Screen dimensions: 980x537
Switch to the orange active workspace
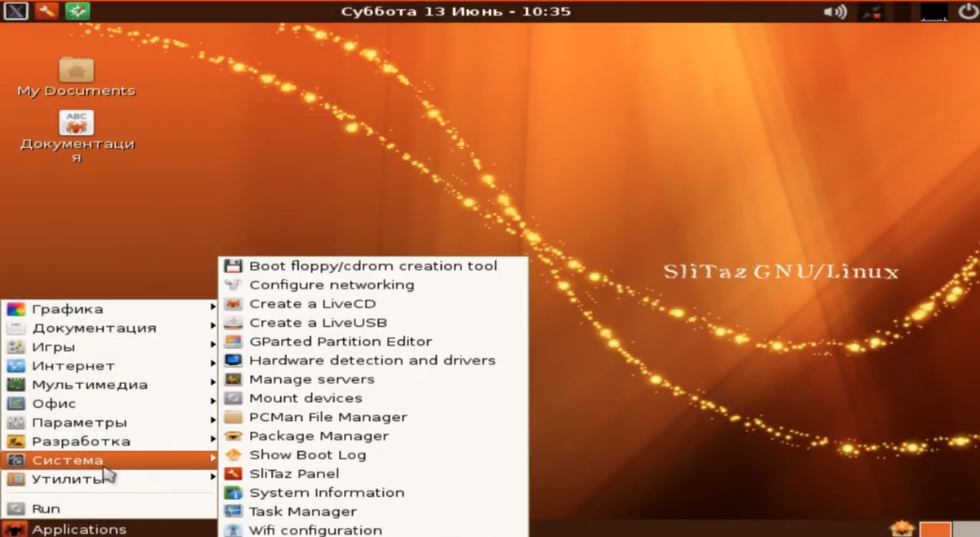936,530
